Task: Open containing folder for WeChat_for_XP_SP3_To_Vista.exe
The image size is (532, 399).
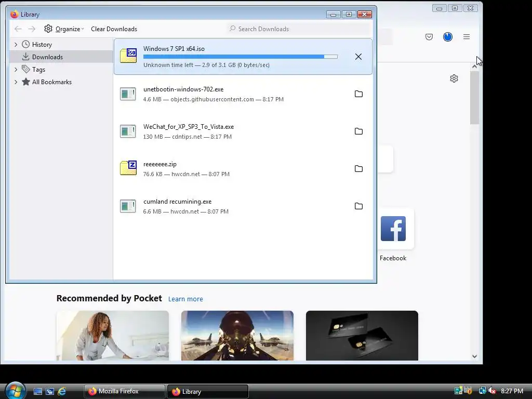Action: [358, 131]
